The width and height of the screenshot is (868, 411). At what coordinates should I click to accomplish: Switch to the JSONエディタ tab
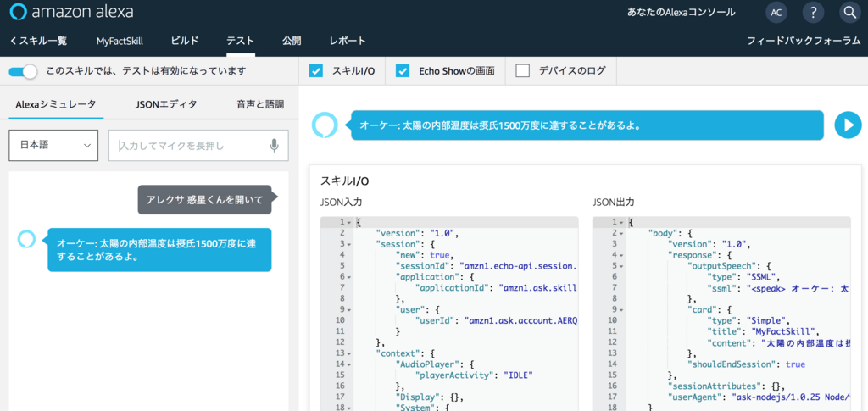click(166, 104)
